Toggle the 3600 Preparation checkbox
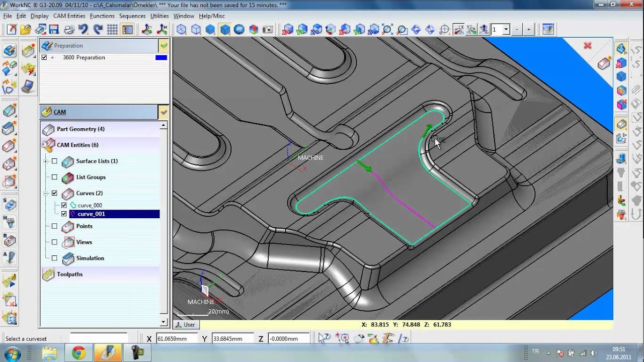This screenshot has width=644, height=362. pyautogui.click(x=44, y=57)
